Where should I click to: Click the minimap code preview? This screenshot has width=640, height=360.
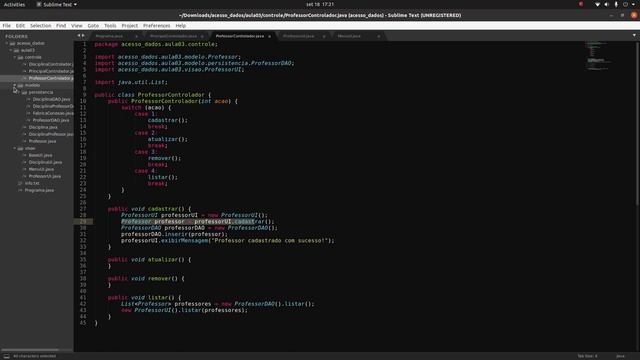point(598,55)
